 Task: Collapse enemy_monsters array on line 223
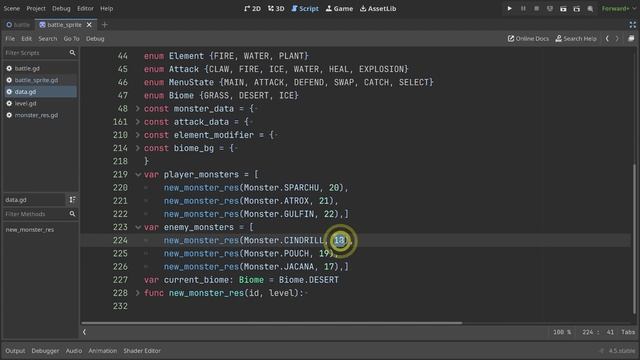tap(138, 227)
